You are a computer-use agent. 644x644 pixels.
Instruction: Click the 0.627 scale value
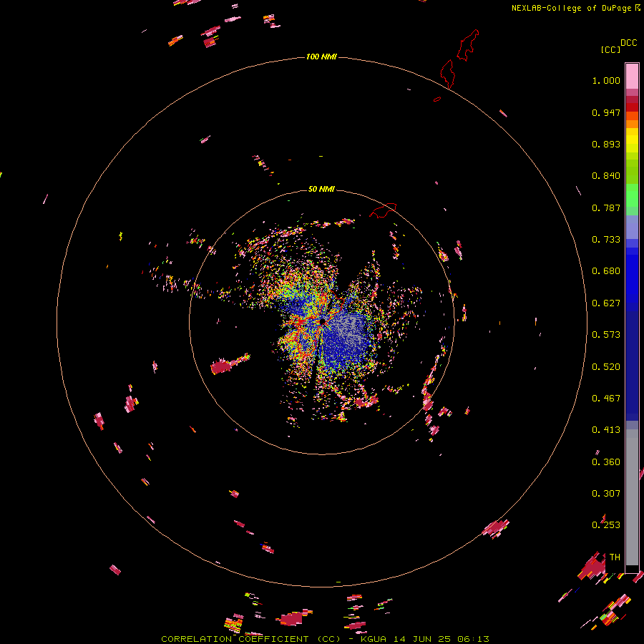point(606,303)
